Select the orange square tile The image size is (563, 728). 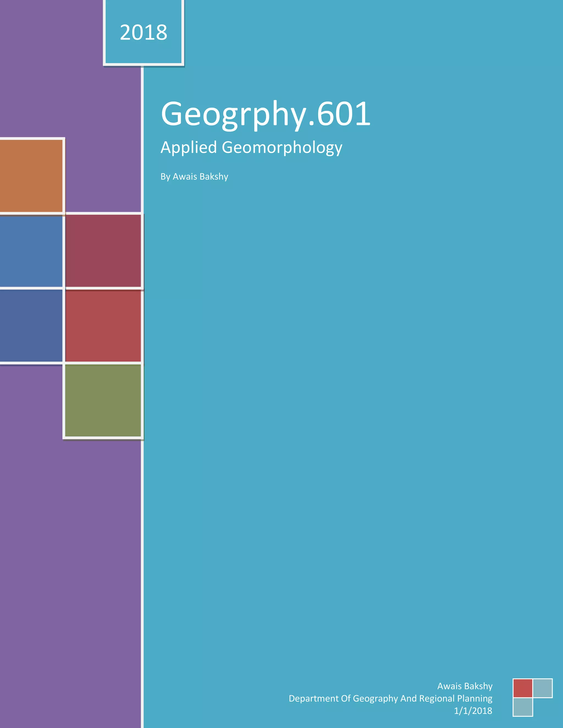pos(31,176)
